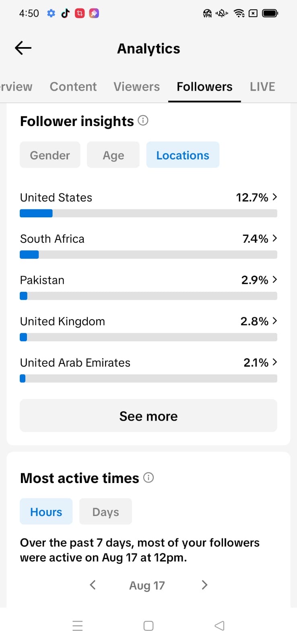
Task: Go to next day arrow
Action: click(204, 585)
